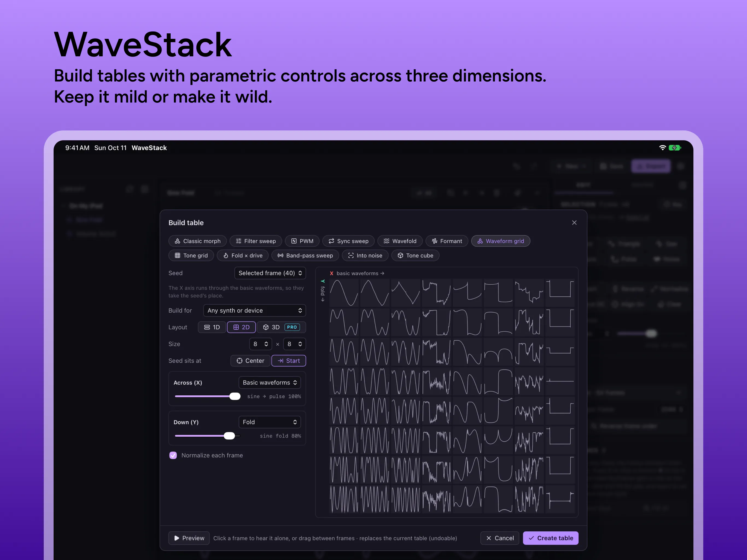Click the Down (Y) sine fold slider
747x560 pixels.
(207, 436)
